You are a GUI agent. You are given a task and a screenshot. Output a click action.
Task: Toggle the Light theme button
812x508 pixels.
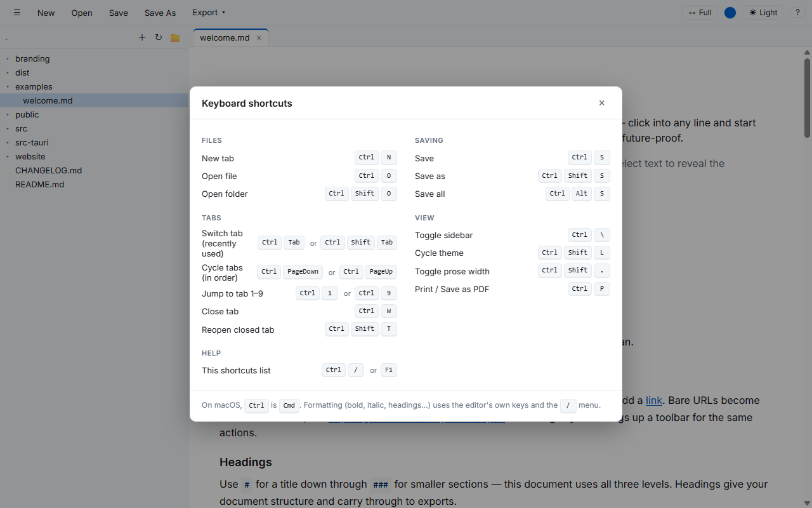tap(763, 13)
